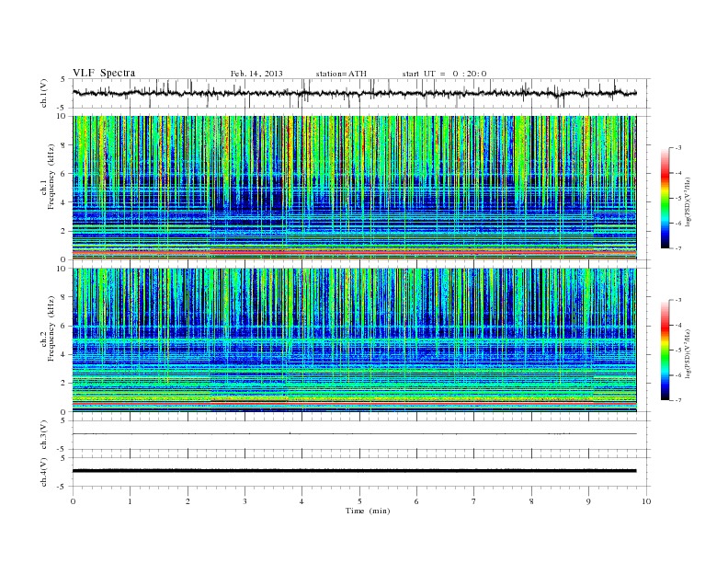
Task: Click the ch.2 frequency tick label "6"
Action: pyautogui.click(x=63, y=326)
